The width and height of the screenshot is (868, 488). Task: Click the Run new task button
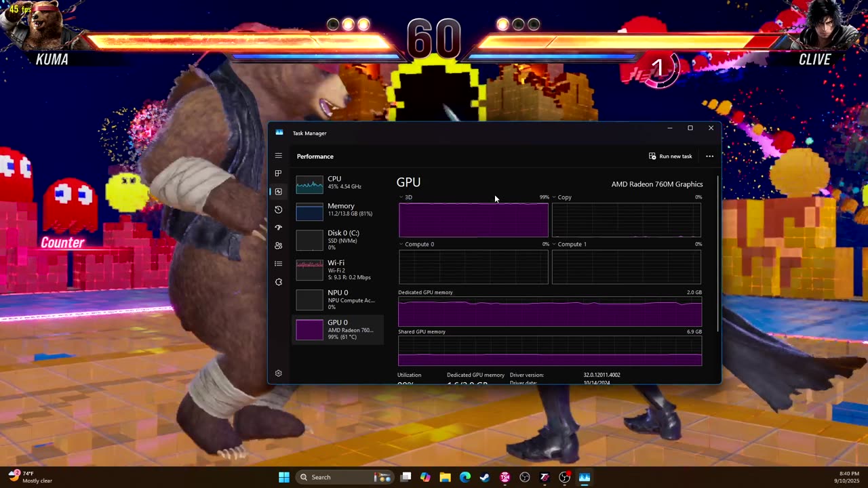click(671, 157)
